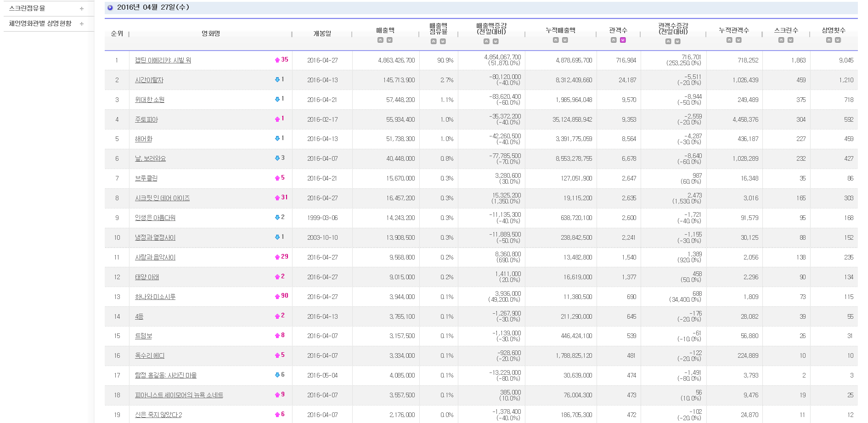
Task: Expand 체인영화관별 상영현황 plus icon
Action: [82, 23]
